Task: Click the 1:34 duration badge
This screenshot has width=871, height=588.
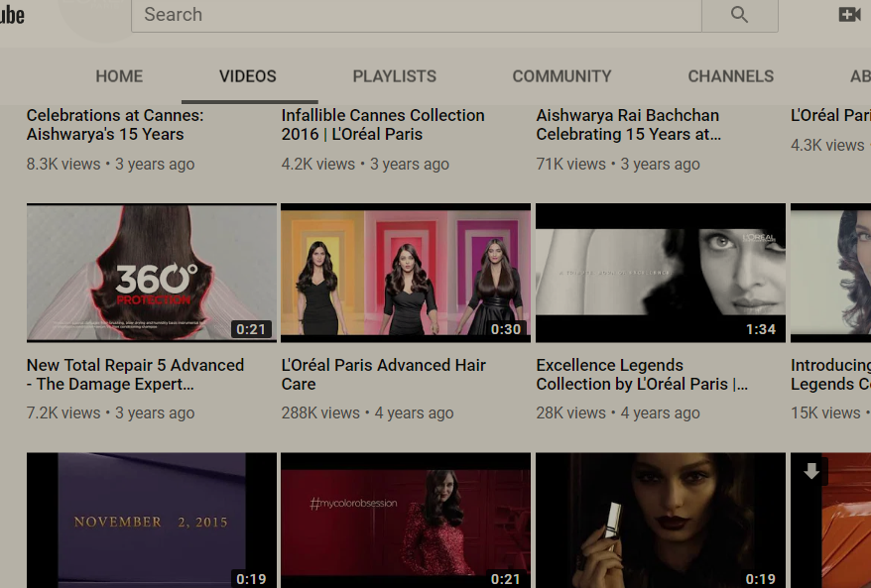Action: pyautogui.click(x=761, y=329)
